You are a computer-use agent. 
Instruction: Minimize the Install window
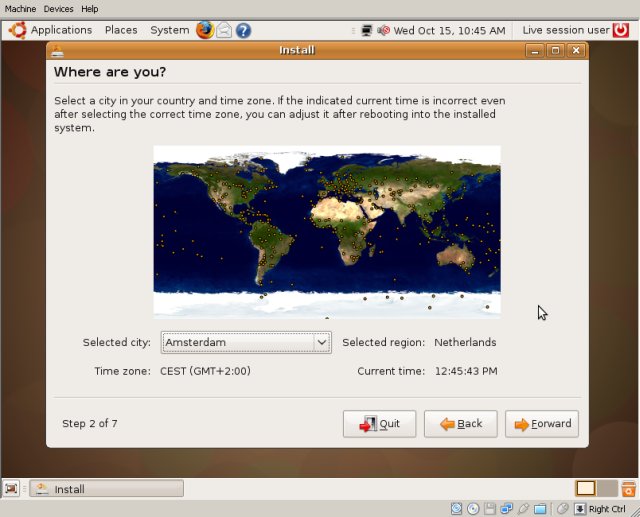[535, 51]
